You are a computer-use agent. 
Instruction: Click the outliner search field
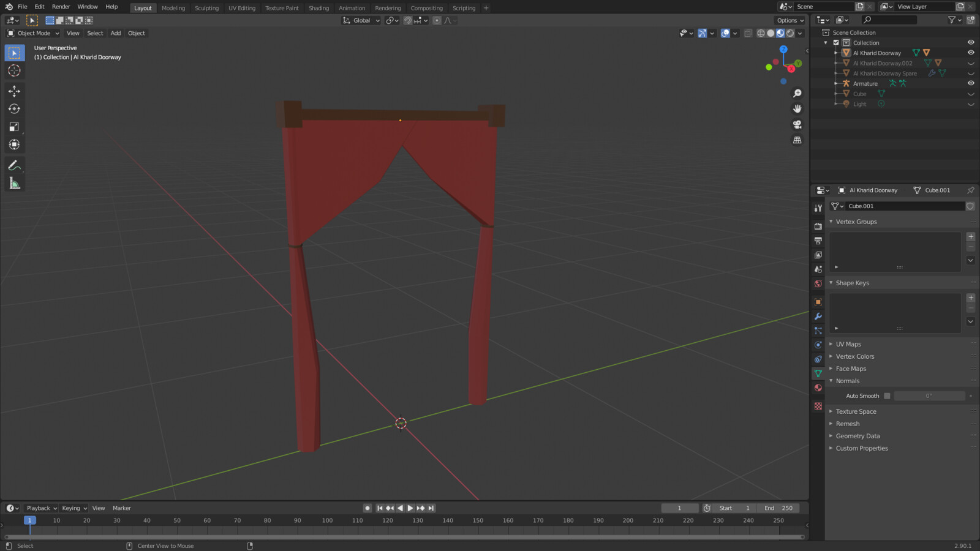[889, 20]
